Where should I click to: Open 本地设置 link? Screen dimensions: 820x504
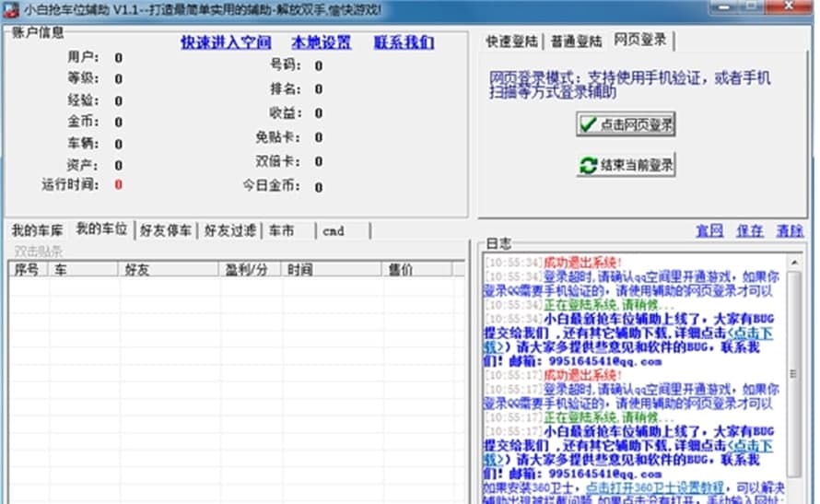(322, 42)
